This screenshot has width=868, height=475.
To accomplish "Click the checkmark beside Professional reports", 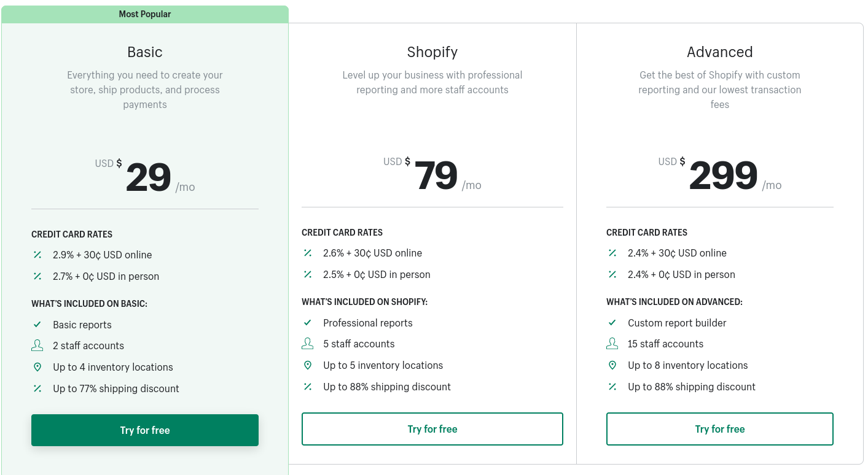I will (x=308, y=323).
